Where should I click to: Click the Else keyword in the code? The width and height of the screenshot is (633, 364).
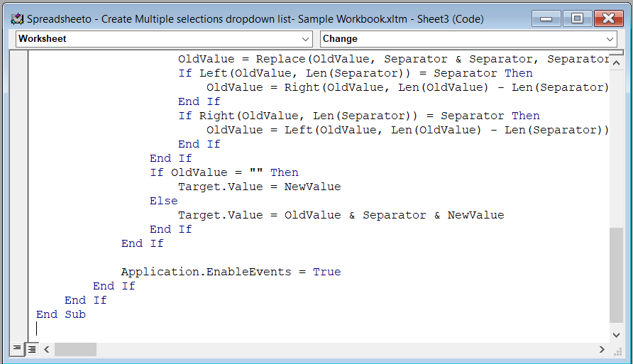pyautogui.click(x=163, y=201)
